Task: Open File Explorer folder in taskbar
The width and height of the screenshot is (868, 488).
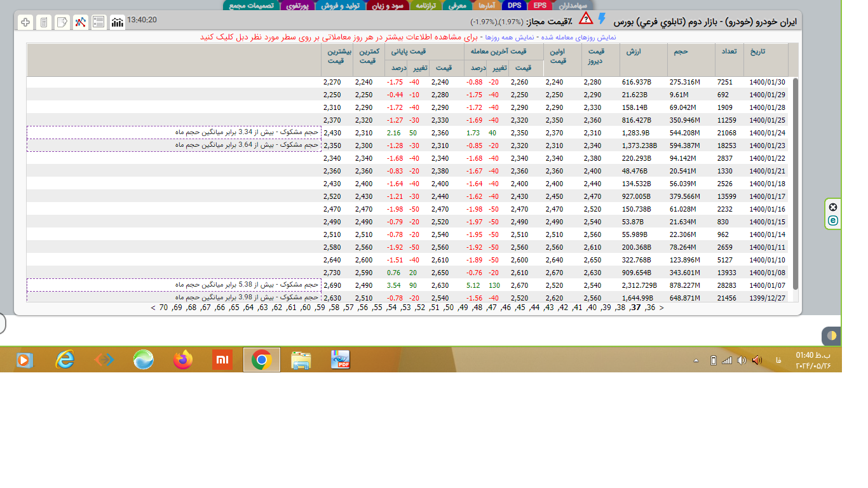Action: click(301, 360)
